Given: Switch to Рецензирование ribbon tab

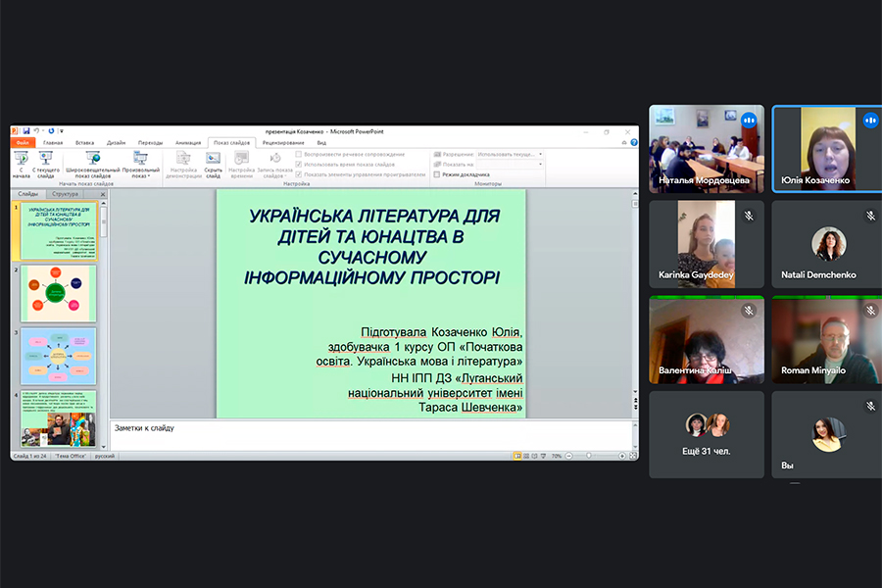Looking at the screenshot, I should [x=283, y=143].
